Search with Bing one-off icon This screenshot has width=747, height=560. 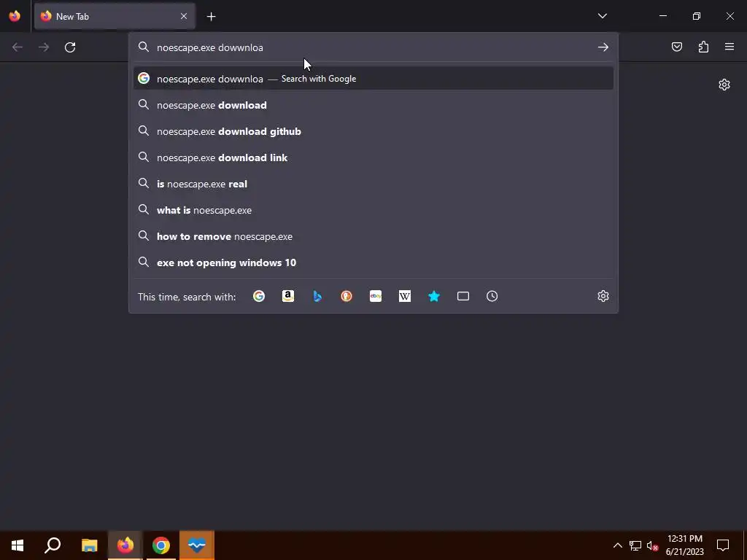(317, 296)
